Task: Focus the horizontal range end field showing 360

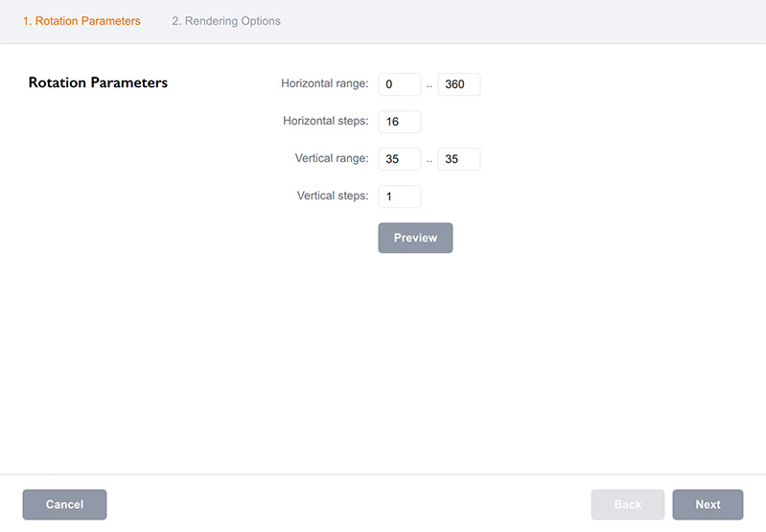Action: [458, 84]
